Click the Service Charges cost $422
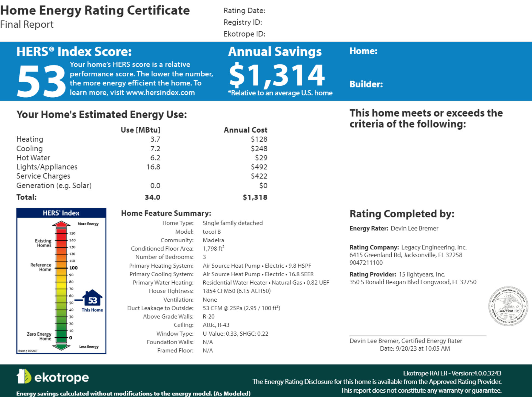This screenshot has height=397, width=532. coord(259,176)
